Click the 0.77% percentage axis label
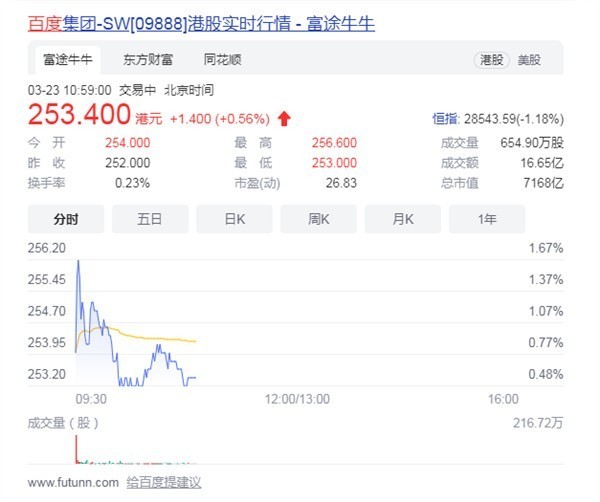Image resolution: width=600 pixels, height=502 pixels. point(546,342)
